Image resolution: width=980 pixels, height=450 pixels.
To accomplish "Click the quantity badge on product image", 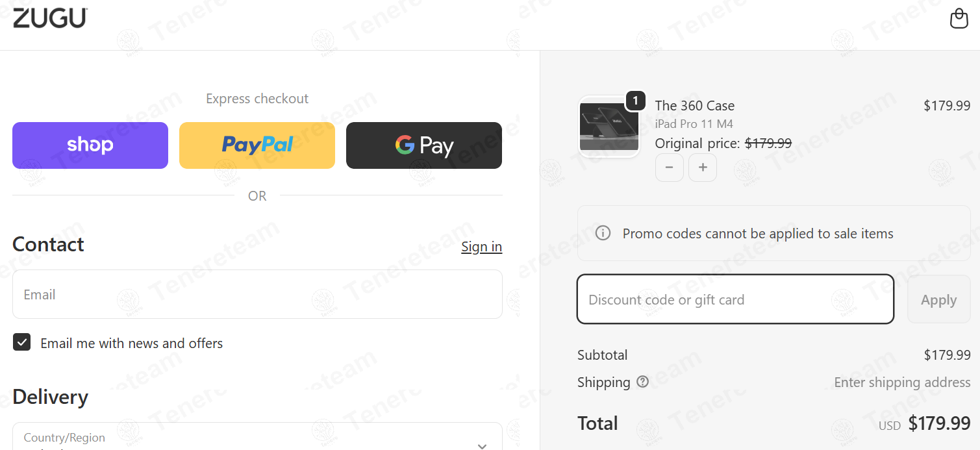I will coord(635,101).
